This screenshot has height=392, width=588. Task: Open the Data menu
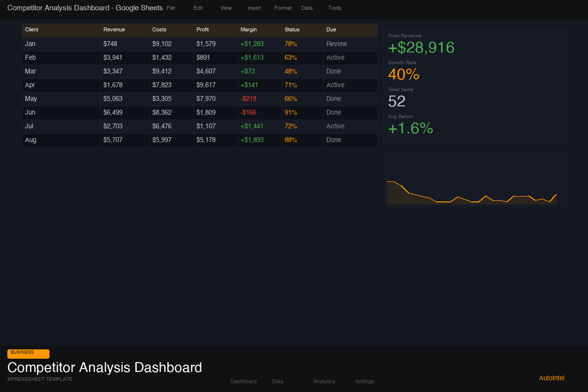click(x=307, y=8)
